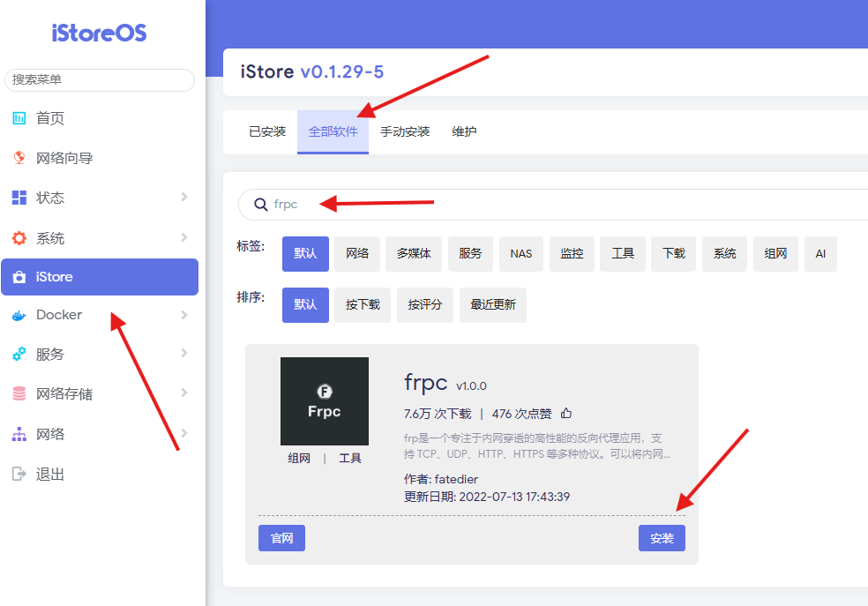
Task: Switch to the 已安装 tab
Action: click(x=267, y=131)
